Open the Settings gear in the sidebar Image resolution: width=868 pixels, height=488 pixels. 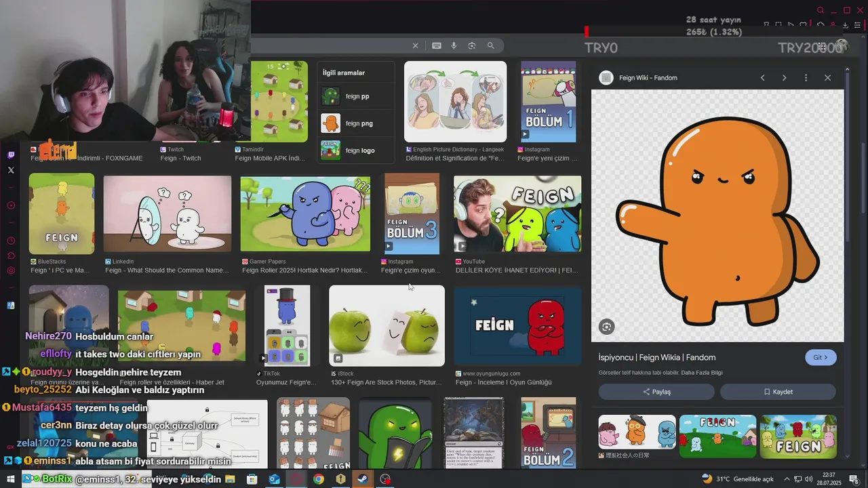coord(11,270)
